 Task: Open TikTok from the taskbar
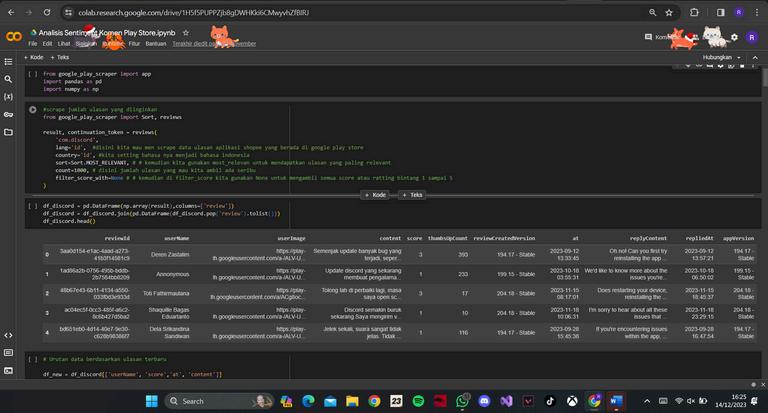550,401
